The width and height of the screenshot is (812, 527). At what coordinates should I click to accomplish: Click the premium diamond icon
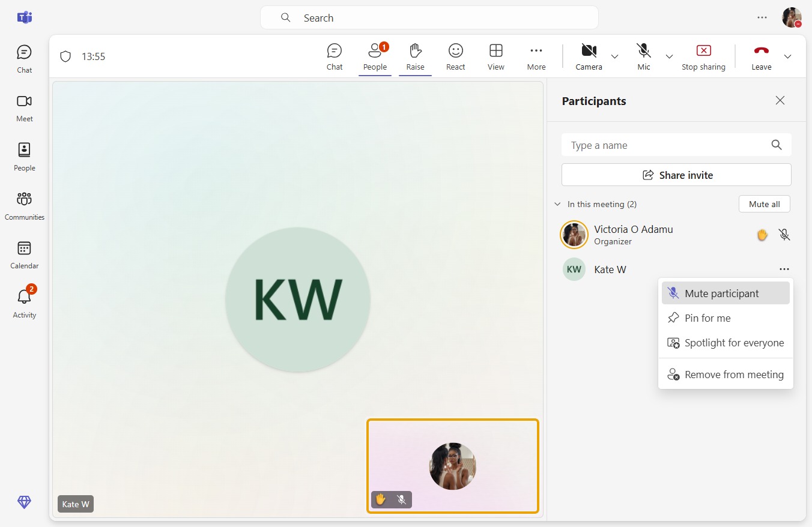24,502
